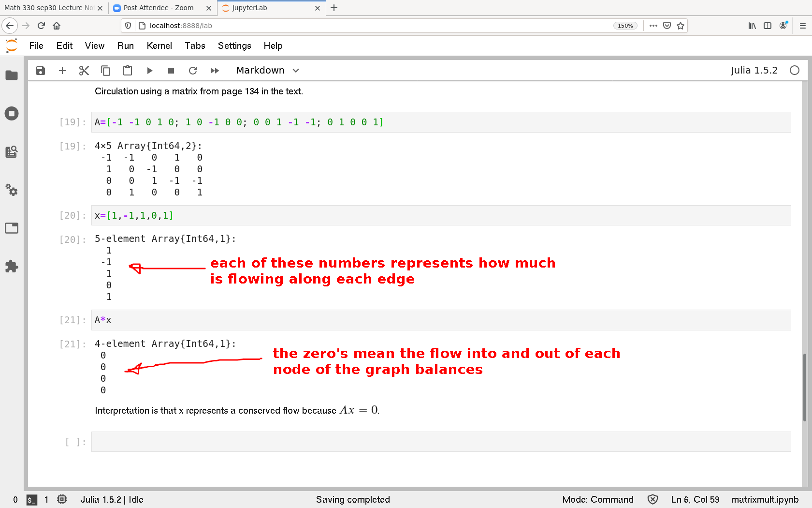Show running terminals and kernels panel
Screen dimensions: 812x508
coord(12,114)
